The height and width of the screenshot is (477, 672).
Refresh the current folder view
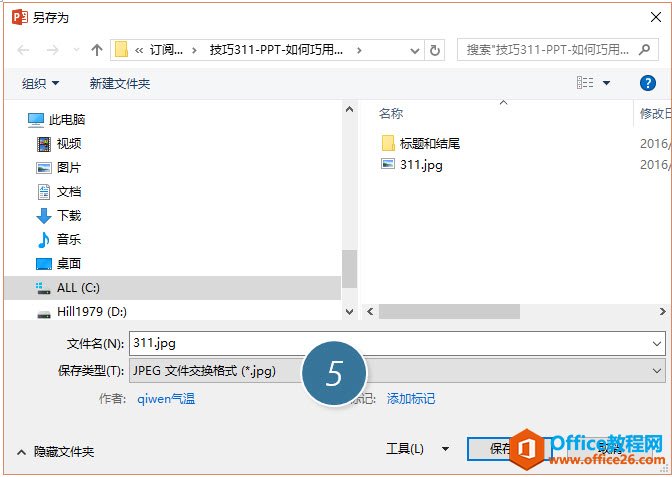(x=435, y=51)
